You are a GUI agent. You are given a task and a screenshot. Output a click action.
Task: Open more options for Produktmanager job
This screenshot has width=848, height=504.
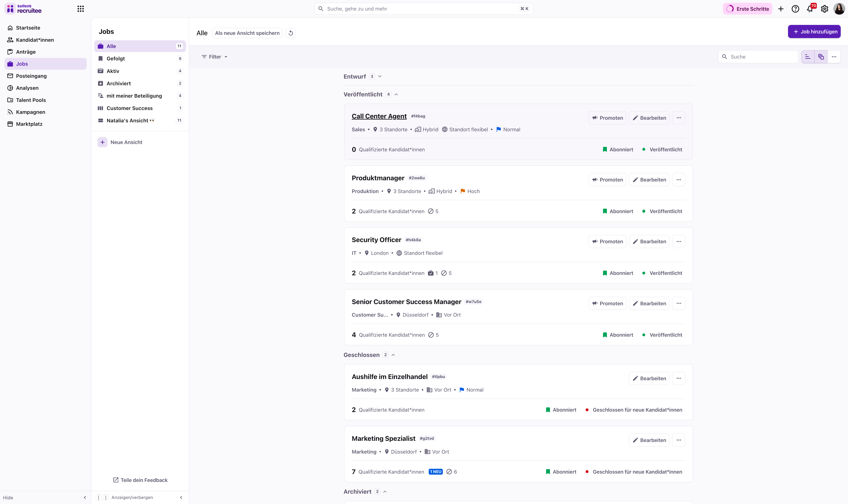678,180
